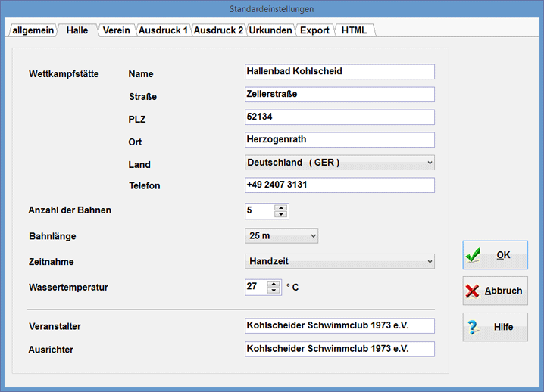Expand the Bahnlänge dropdown
Screen dimensions: 544x392
click(x=313, y=236)
